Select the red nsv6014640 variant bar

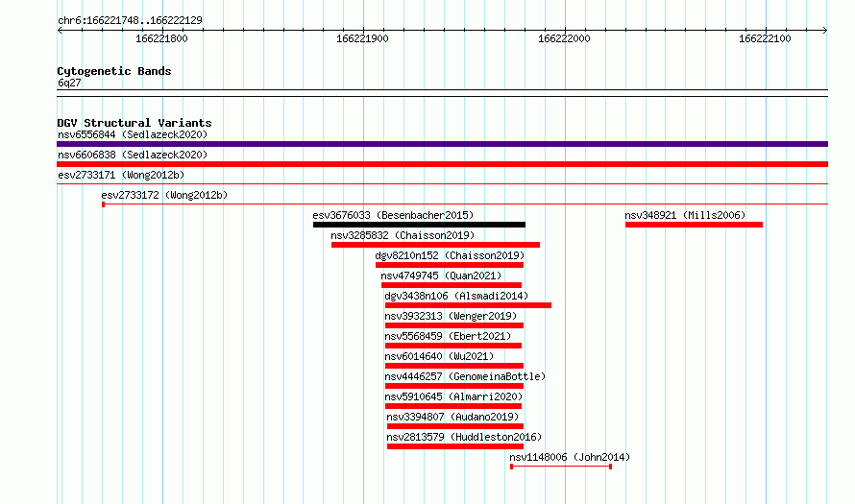454,366
